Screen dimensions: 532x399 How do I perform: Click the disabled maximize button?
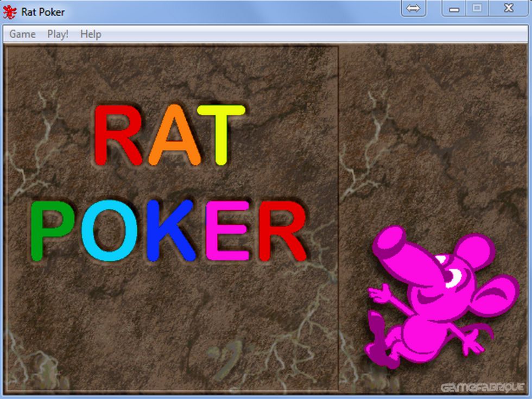pyautogui.click(x=477, y=8)
